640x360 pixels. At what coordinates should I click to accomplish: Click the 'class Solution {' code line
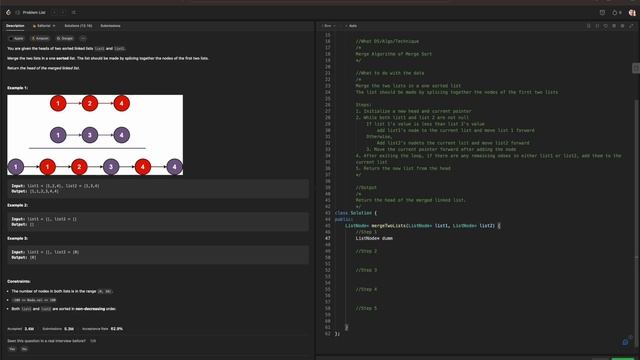coord(356,213)
